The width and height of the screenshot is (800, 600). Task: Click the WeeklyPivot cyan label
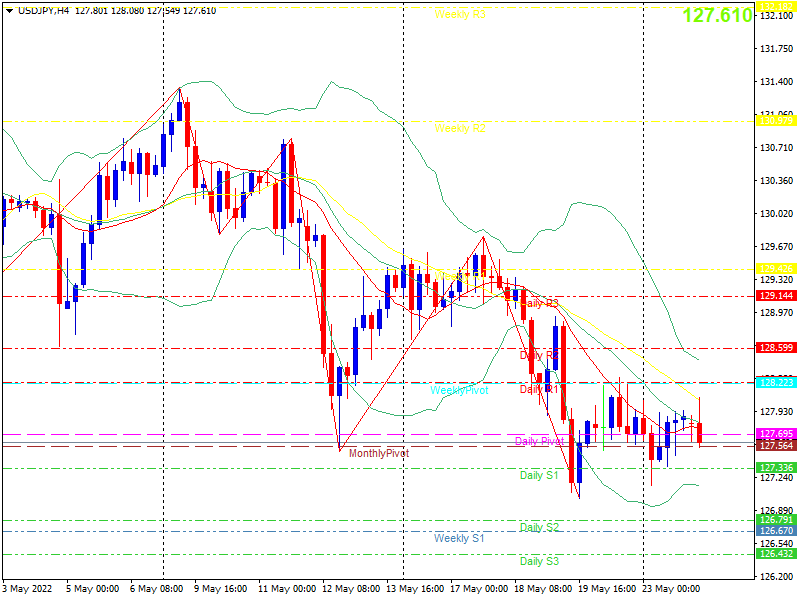[459, 390]
